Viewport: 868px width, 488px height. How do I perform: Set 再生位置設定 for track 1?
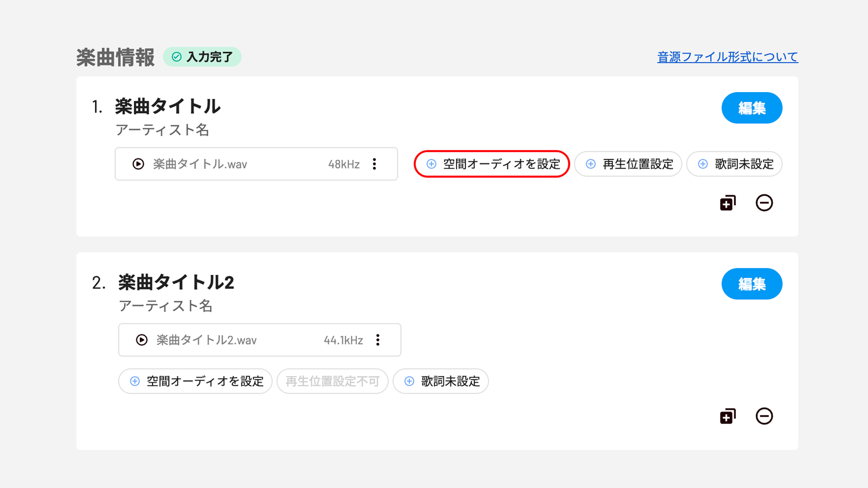pos(628,164)
